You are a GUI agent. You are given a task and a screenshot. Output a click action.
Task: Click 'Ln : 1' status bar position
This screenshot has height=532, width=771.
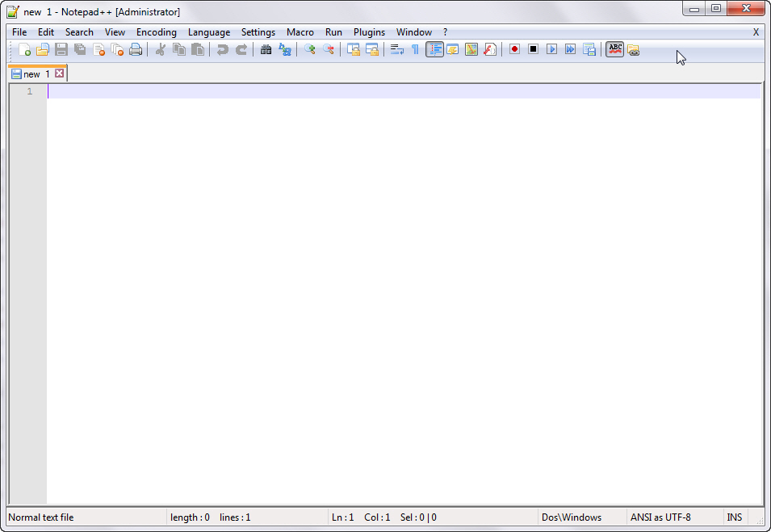pyautogui.click(x=343, y=517)
